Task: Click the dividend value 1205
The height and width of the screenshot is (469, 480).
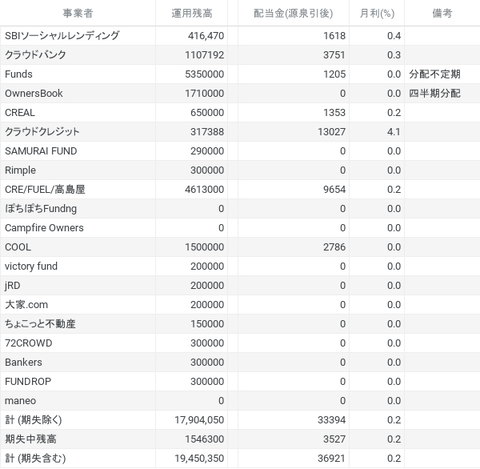Action: tap(334, 74)
